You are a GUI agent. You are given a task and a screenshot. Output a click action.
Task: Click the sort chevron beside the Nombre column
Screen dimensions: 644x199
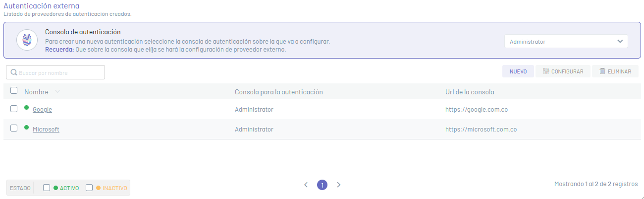57,92
